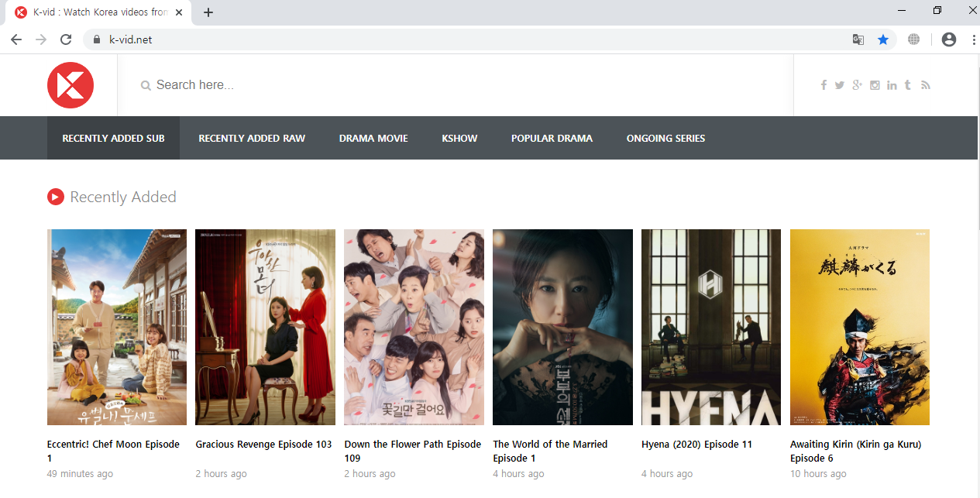Screen dimensions: 980x498
Task: Open the Drama Movie menu item
Action: [x=373, y=138]
